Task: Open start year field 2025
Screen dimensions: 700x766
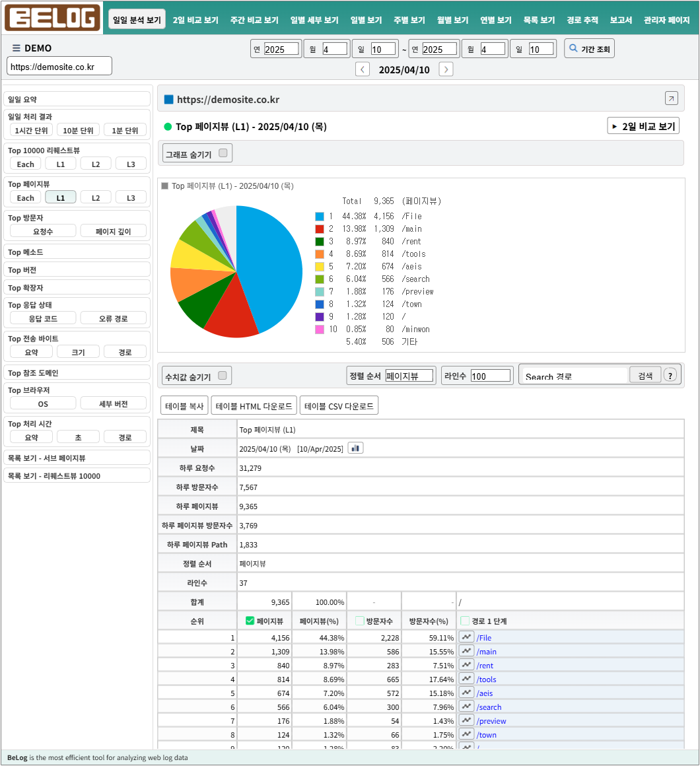Action: 281,49
